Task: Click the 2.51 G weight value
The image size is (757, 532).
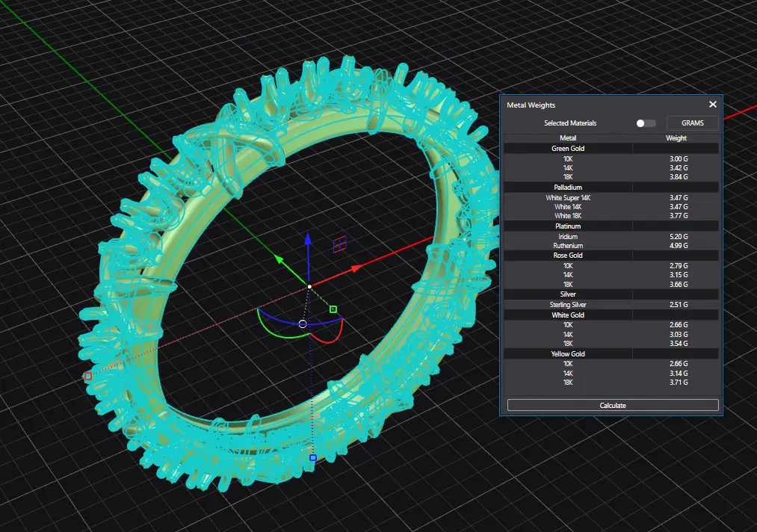Action: coord(679,305)
